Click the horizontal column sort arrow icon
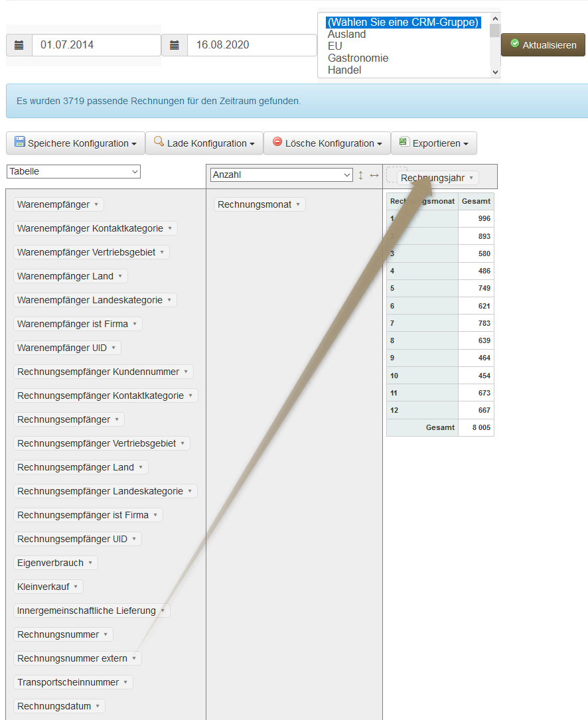 [x=374, y=175]
